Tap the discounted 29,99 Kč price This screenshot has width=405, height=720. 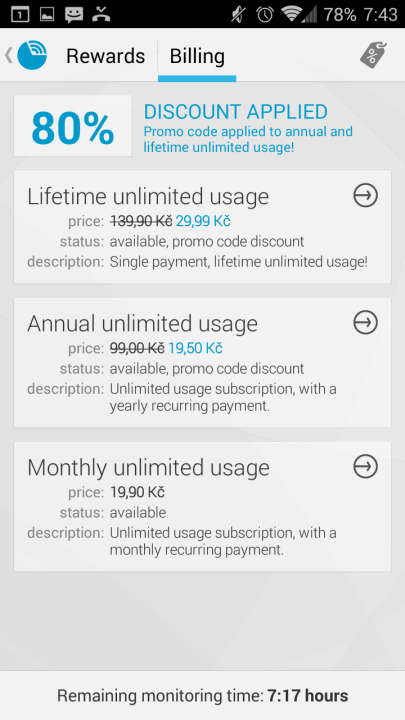[203, 221]
